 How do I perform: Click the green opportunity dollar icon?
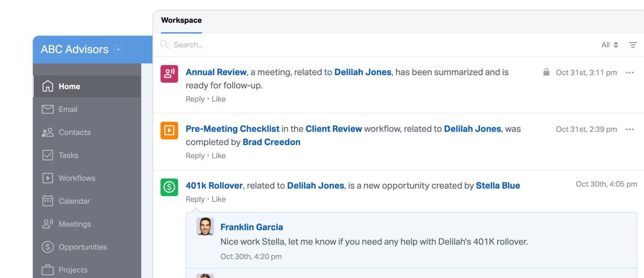[169, 187]
